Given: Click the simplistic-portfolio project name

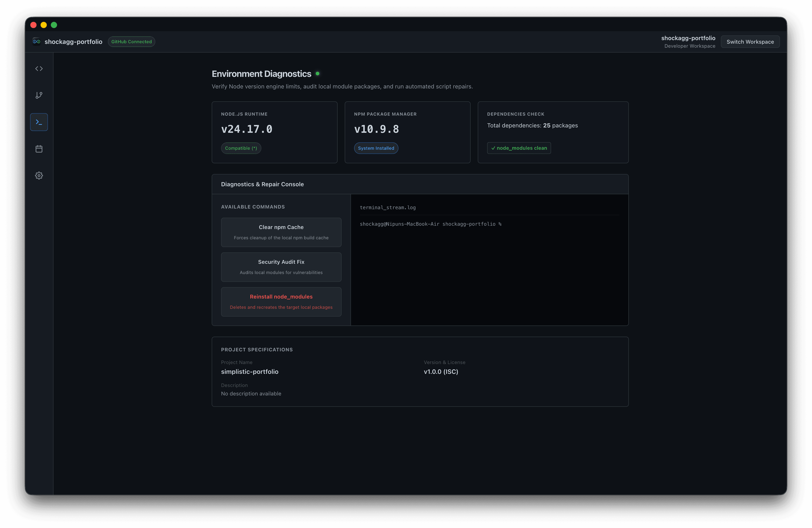Looking at the screenshot, I should tap(250, 371).
